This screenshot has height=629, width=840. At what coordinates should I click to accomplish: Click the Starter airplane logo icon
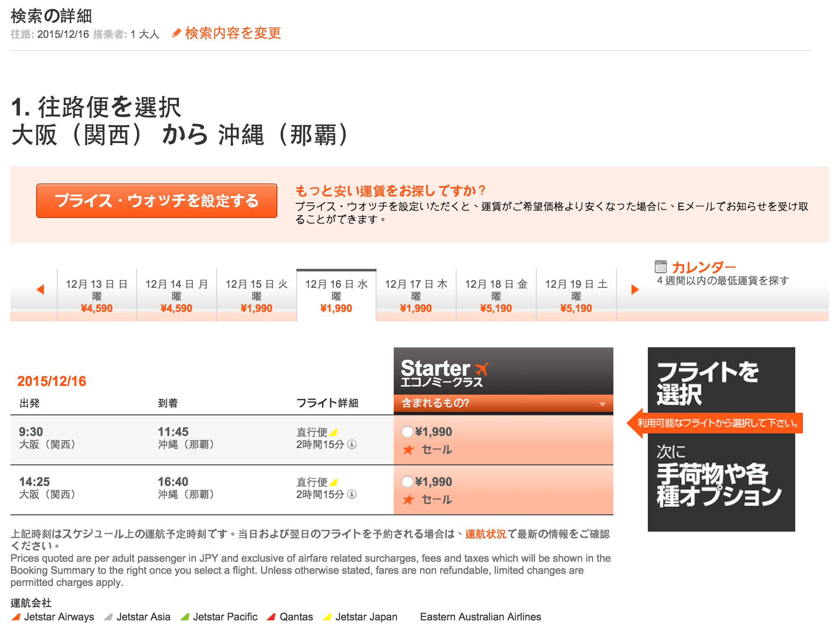coord(482,369)
